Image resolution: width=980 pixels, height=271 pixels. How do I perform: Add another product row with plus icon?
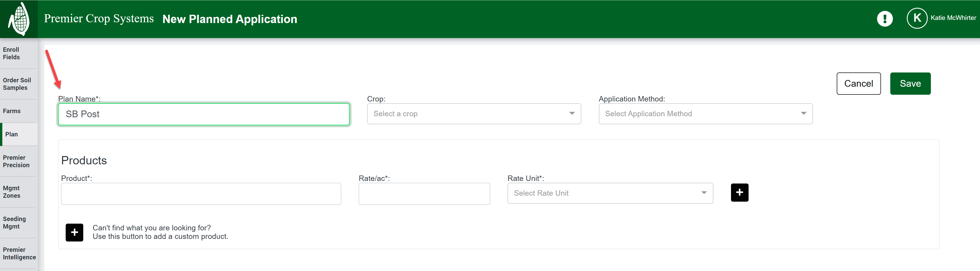tap(739, 193)
